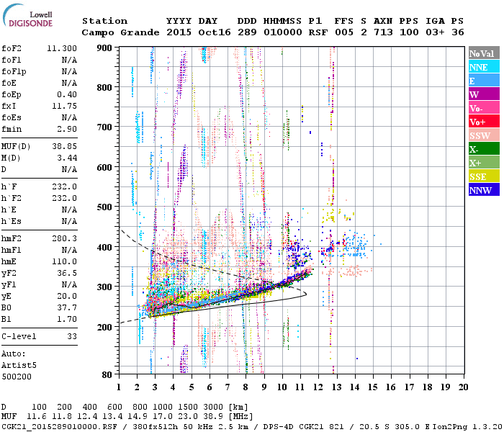Click the Artist5 auto-scaling label

tap(19, 366)
